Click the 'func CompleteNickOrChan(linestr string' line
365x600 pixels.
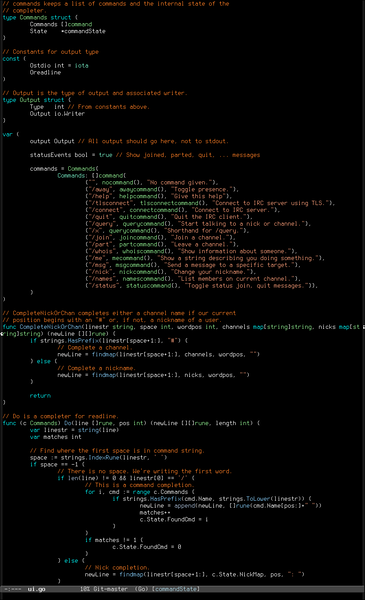click(x=182, y=327)
